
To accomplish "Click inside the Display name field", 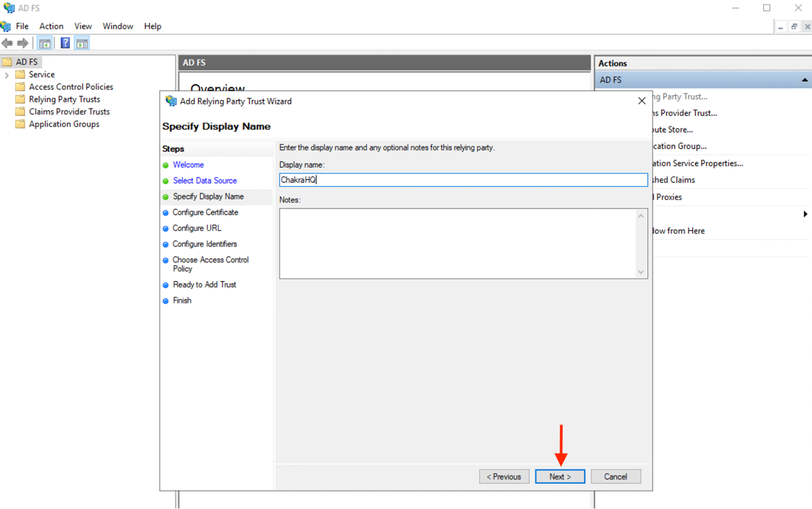I will tap(463, 180).
